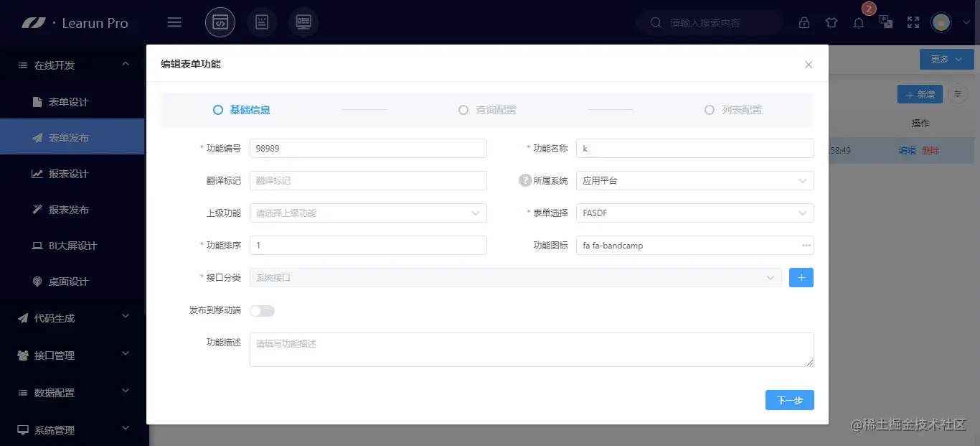Open 桌面设计 in sidebar

coord(72,282)
